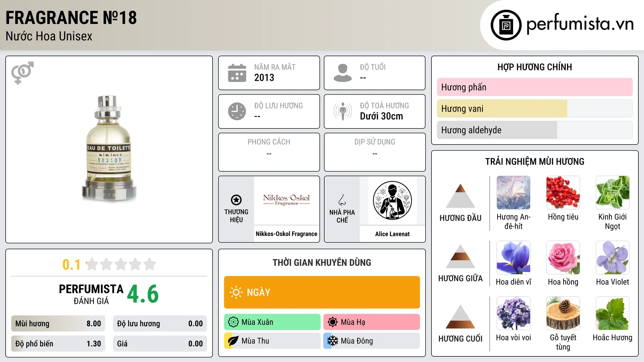Open the Hoắc Hương patchouli image

(613, 313)
